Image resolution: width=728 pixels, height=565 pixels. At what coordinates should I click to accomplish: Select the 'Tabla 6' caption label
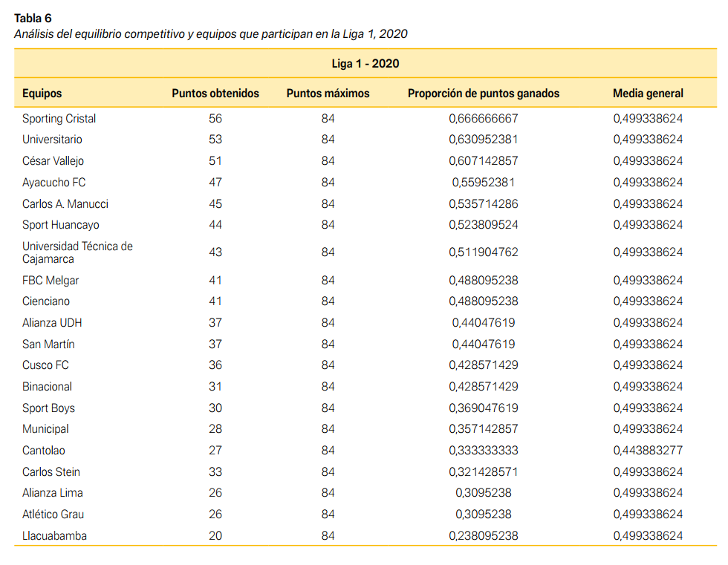point(33,18)
